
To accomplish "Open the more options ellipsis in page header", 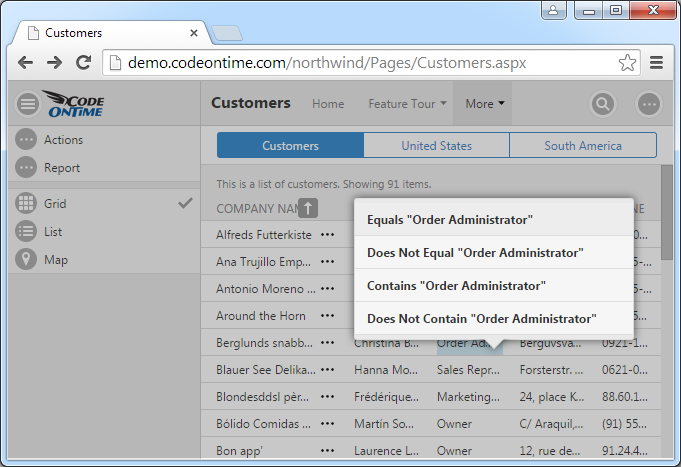I will click(649, 104).
